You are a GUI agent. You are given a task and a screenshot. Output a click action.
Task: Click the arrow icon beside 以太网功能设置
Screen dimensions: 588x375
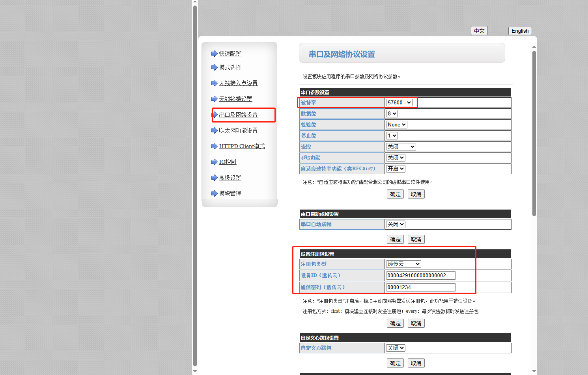[x=214, y=130]
